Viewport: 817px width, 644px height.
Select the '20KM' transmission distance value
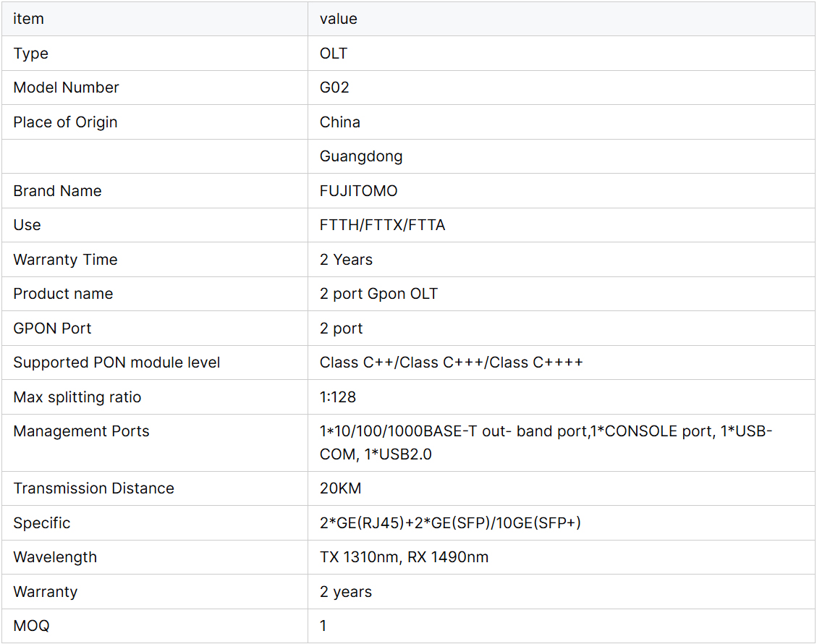click(x=340, y=488)
